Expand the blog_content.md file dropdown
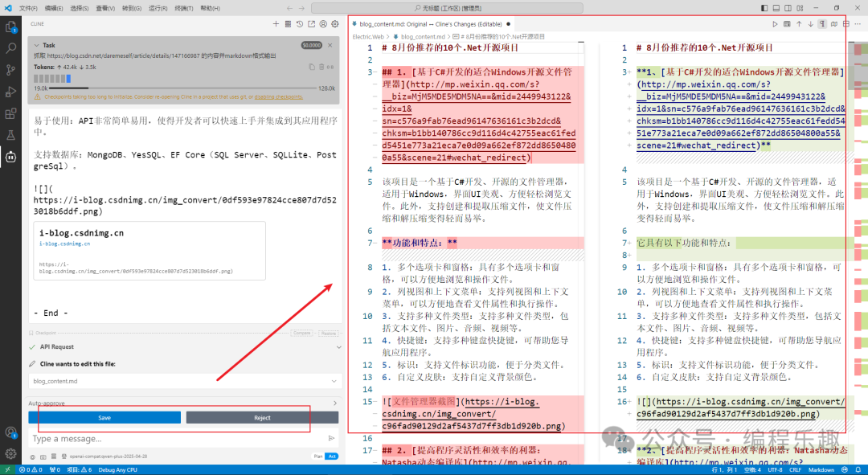 coord(334,381)
